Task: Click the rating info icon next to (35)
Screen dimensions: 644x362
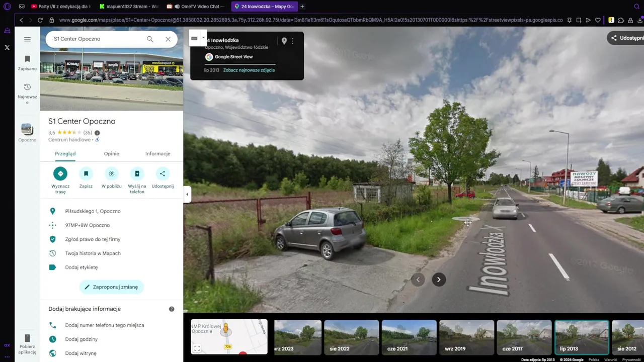Action: tap(97, 133)
